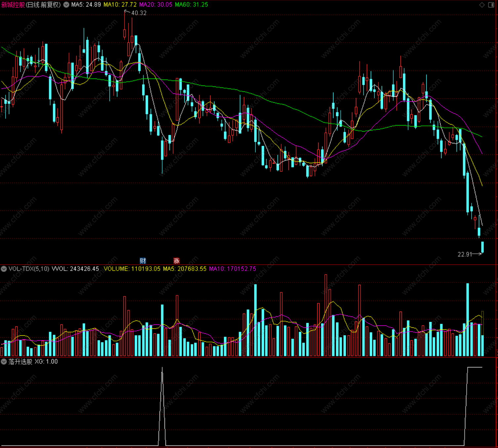Click the 新城控股 stock name title
Screen dimensions: 498x448
pyautogui.click(x=13, y=5)
